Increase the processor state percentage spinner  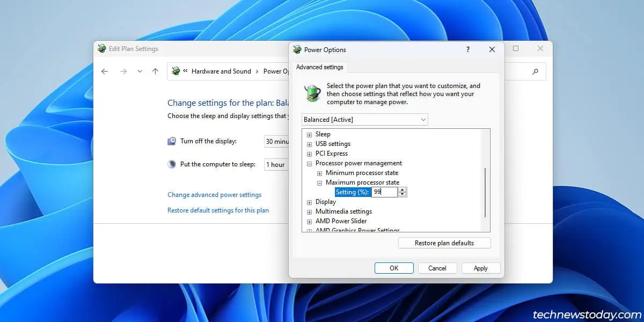coord(402,189)
